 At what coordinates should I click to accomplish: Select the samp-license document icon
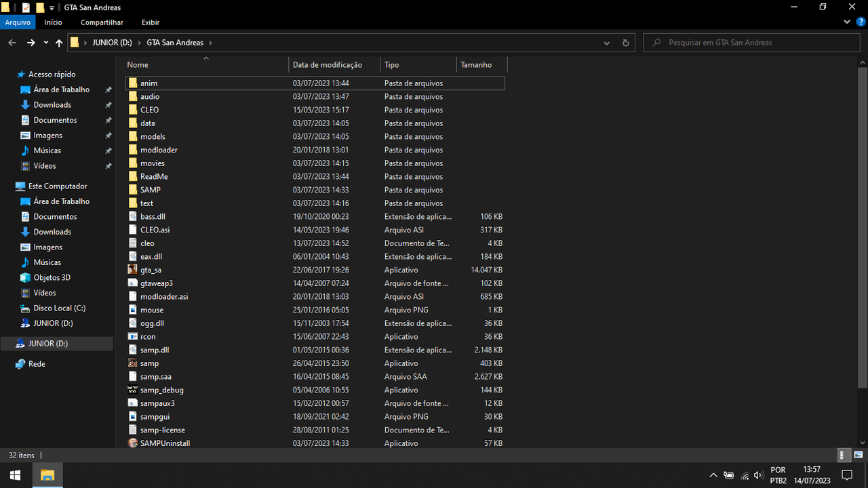tap(133, 430)
